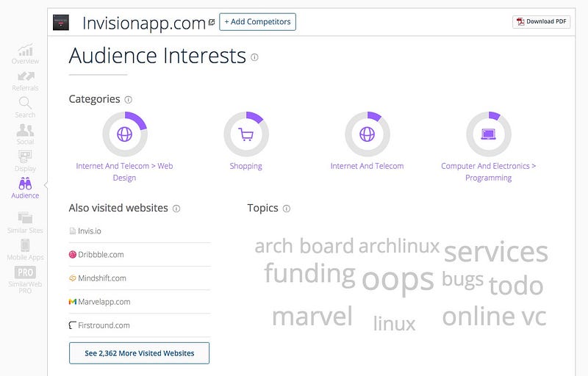Click the external link icon beside Invisionapp.com
The width and height of the screenshot is (588, 376).
point(212,23)
